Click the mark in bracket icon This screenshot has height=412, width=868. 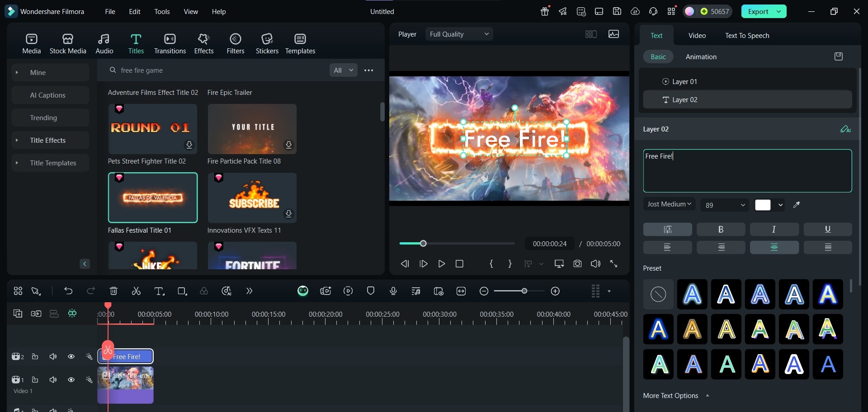pyautogui.click(x=491, y=264)
